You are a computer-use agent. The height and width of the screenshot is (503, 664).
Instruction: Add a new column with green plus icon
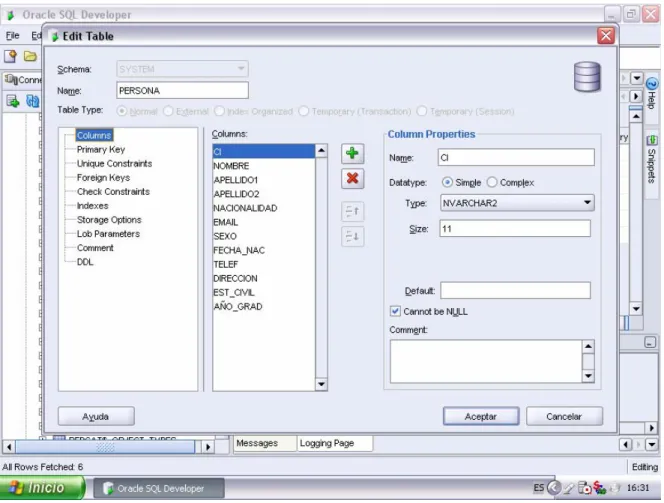pyautogui.click(x=352, y=153)
